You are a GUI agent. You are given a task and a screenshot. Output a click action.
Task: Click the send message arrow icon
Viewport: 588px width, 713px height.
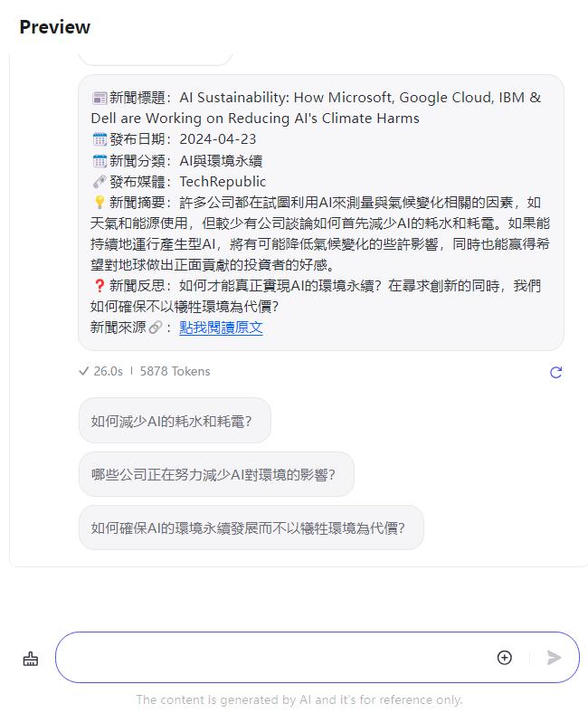click(554, 658)
